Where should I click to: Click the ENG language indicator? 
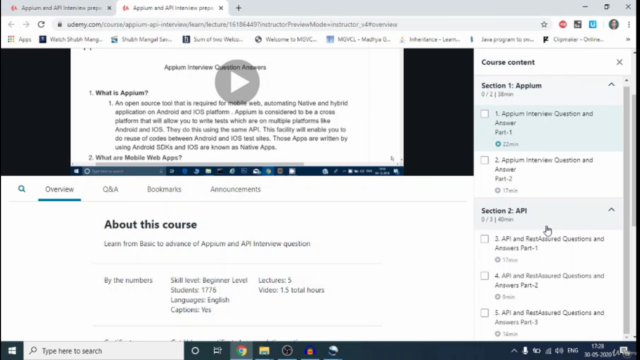coord(573,351)
